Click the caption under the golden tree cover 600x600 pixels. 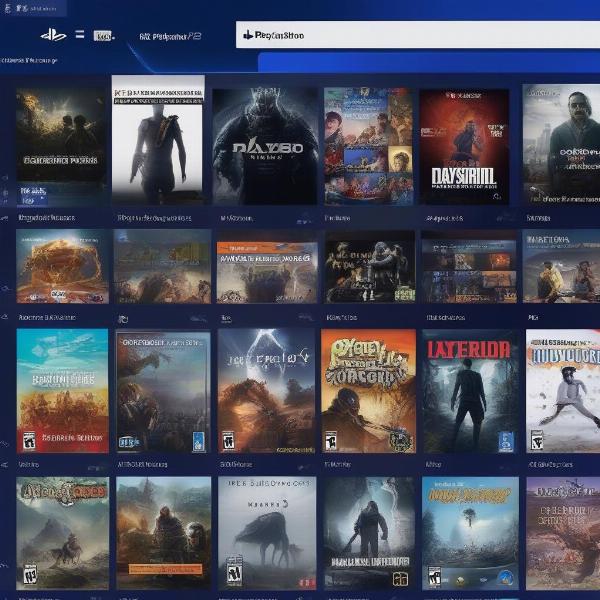(x=47, y=218)
